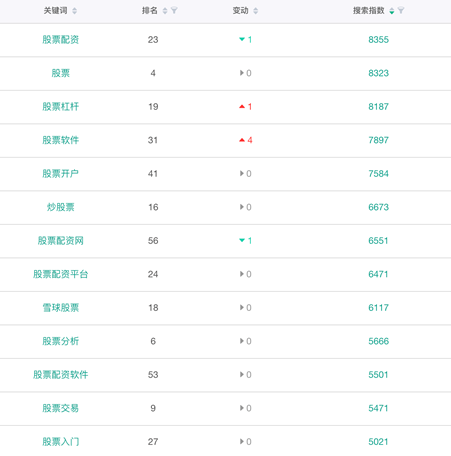Open the 股票分析 keyword link
The width and height of the screenshot is (451, 456).
click(61, 341)
